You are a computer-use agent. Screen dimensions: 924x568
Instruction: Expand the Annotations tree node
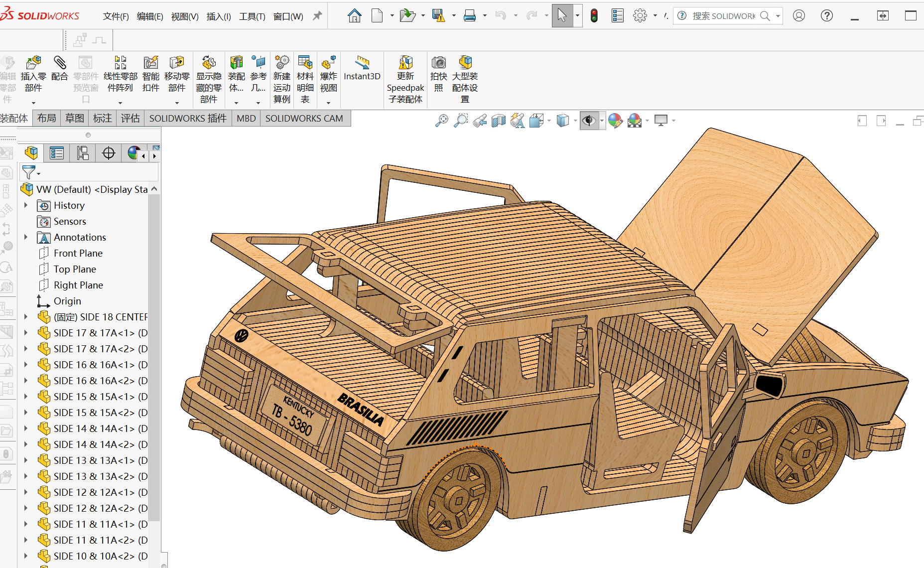26,237
